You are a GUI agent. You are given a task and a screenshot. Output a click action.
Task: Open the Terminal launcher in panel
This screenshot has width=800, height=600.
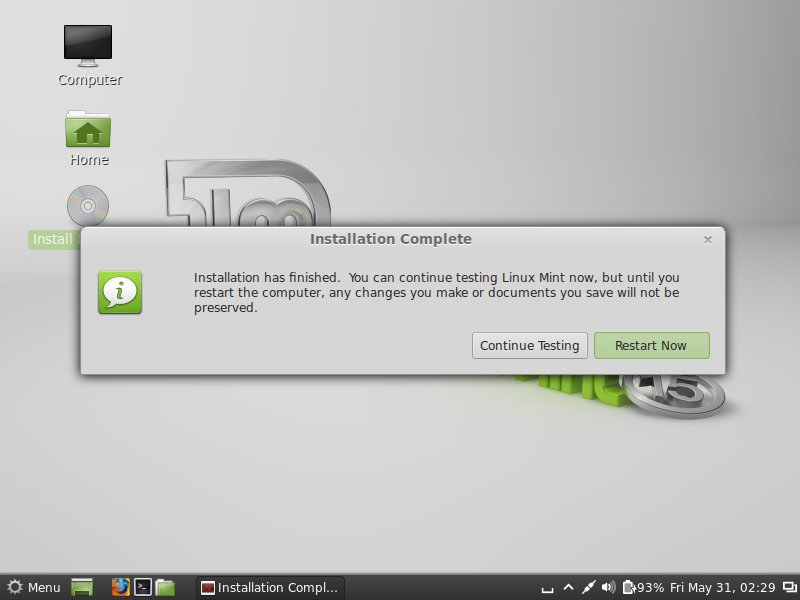[143, 587]
